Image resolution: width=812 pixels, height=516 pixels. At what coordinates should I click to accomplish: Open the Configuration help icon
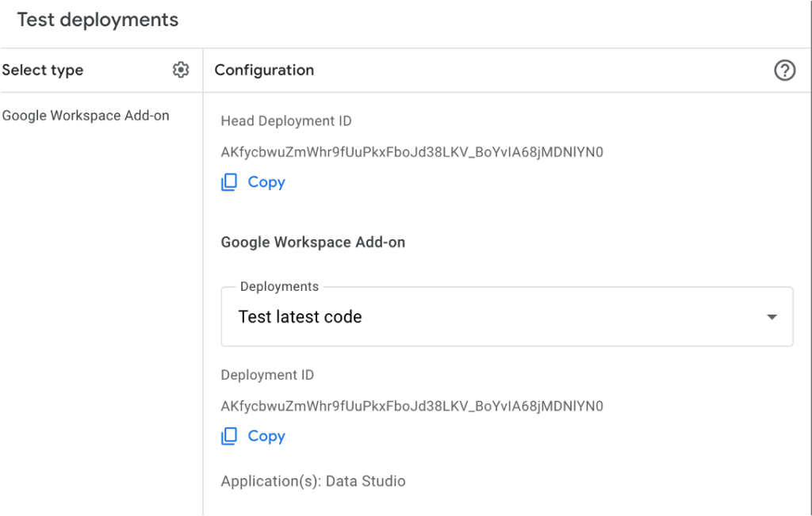[784, 70]
